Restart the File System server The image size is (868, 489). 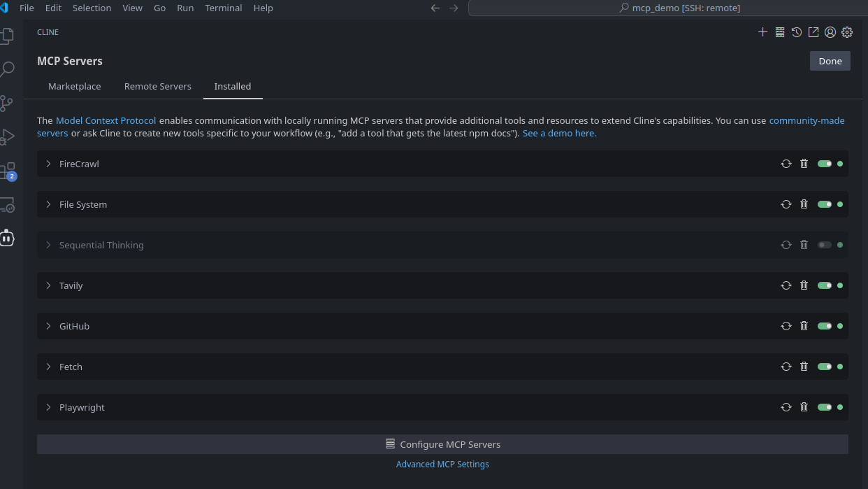[786, 204]
